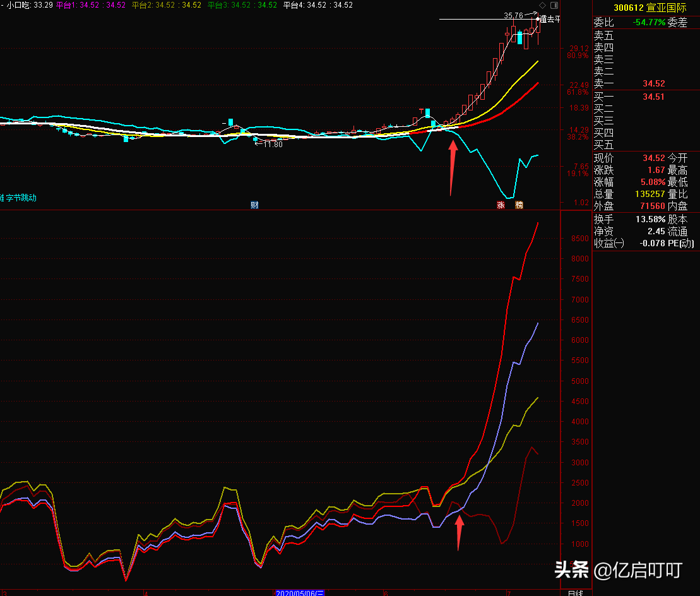This screenshot has height=596, width=700.
Task: Click the highlighted date 2020/05/06 marker
Action: click(300, 592)
